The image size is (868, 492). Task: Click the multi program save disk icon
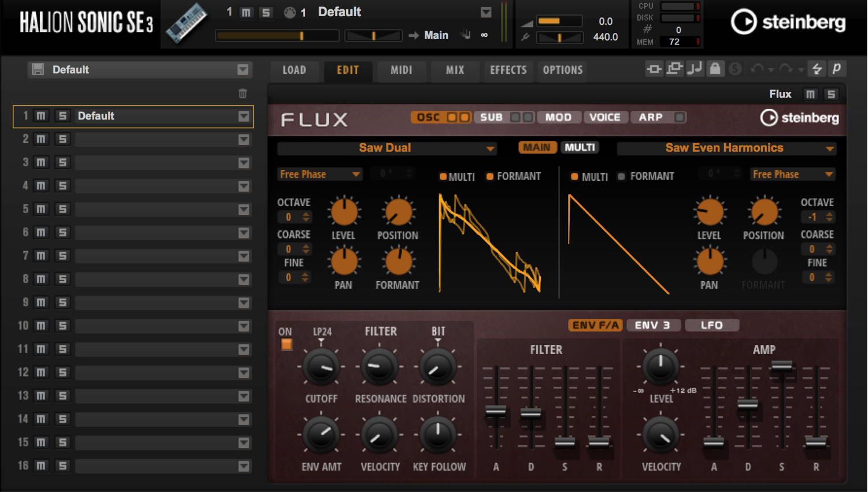(38, 69)
